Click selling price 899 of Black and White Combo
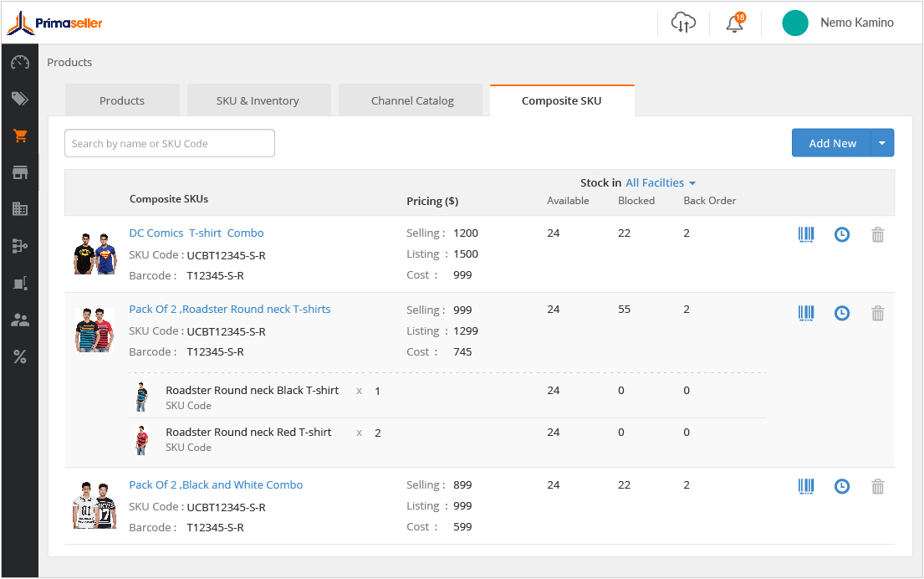 (462, 485)
